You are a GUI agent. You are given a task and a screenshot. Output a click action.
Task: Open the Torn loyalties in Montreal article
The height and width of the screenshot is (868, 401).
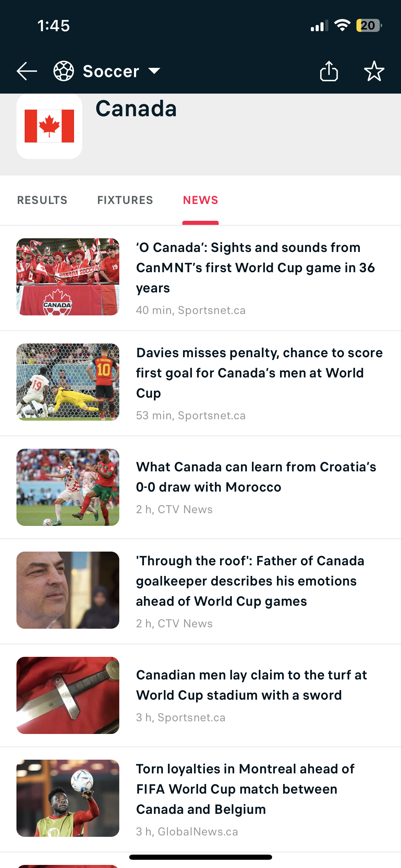pos(245,789)
